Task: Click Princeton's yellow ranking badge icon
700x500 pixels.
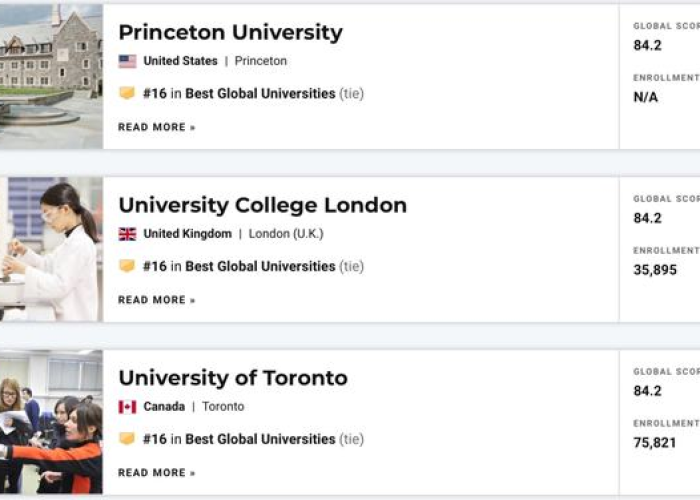Action: point(127,93)
